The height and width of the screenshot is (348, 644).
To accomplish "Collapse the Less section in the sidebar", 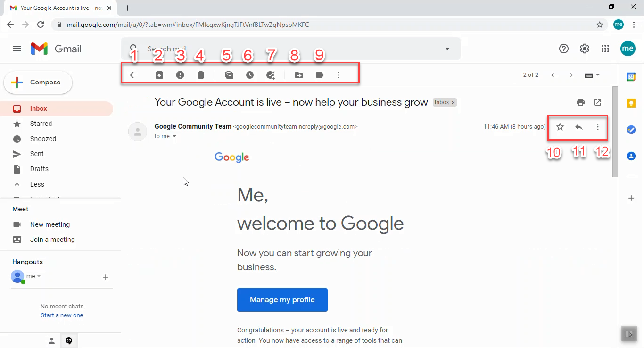I will [37, 184].
